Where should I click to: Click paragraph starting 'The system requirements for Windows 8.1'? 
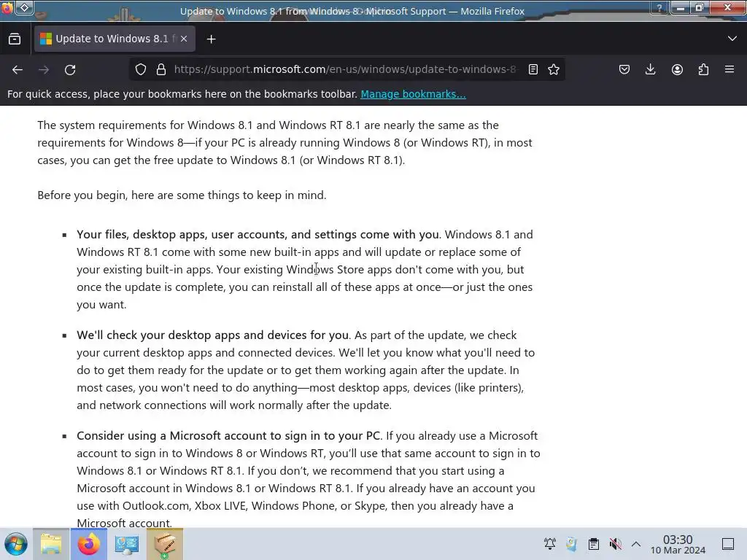click(x=285, y=143)
